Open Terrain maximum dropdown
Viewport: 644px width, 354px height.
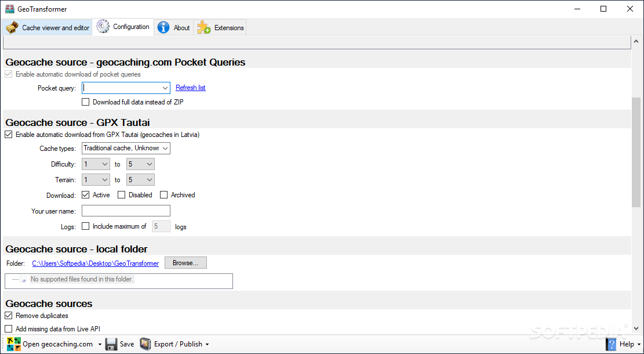pos(140,180)
